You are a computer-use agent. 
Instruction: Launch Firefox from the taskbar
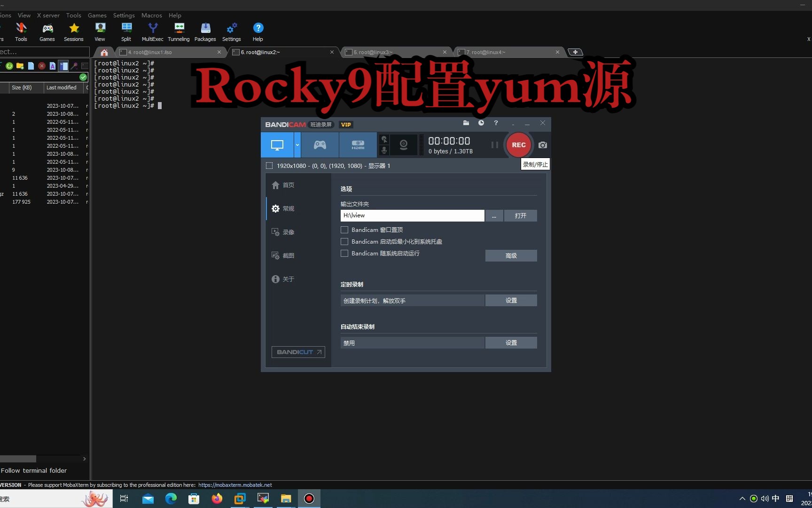217,499
